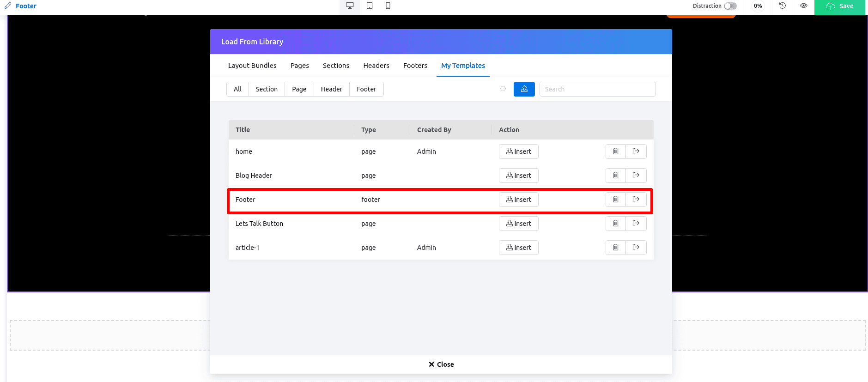Focus the Search templates field

pos(597,89)
